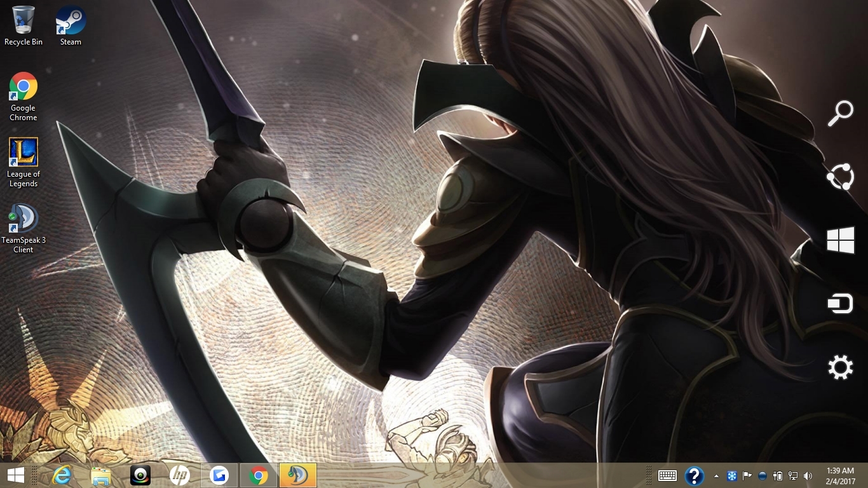Open the battery power tray icon
The height and width of the screenshot is (488, 868).
coord(778,476)
